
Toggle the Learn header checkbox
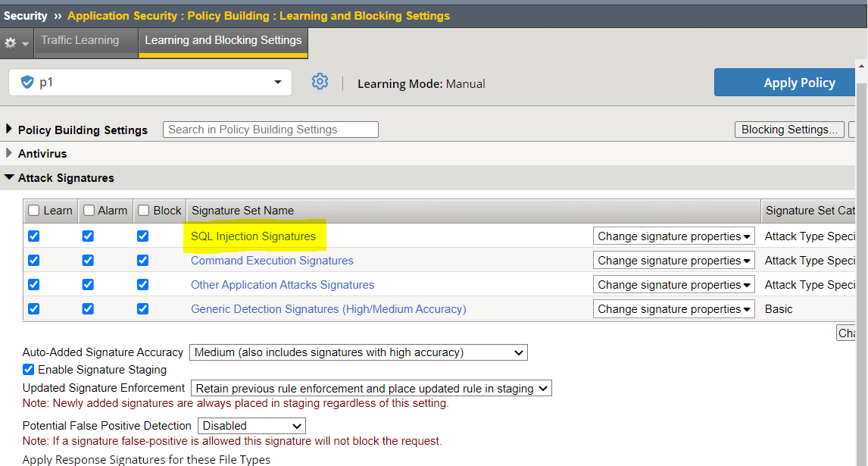pyautogui.click(x=33, y=211)
